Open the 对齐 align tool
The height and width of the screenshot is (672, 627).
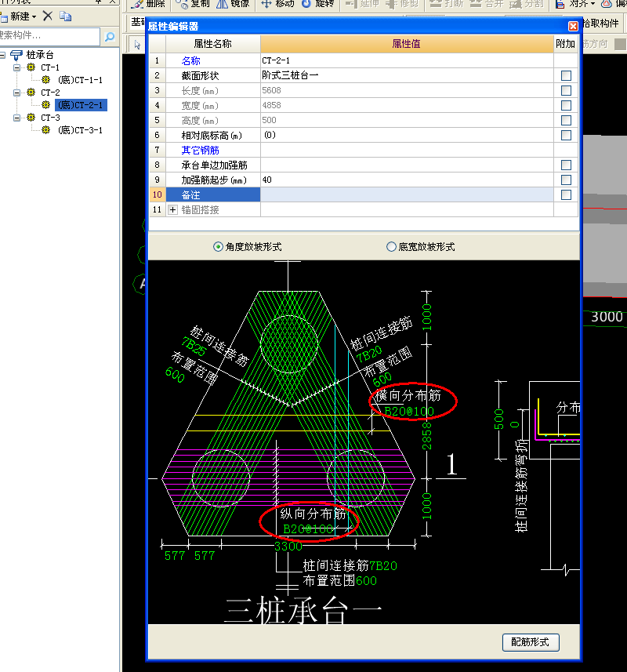click(x=575, y=4)
